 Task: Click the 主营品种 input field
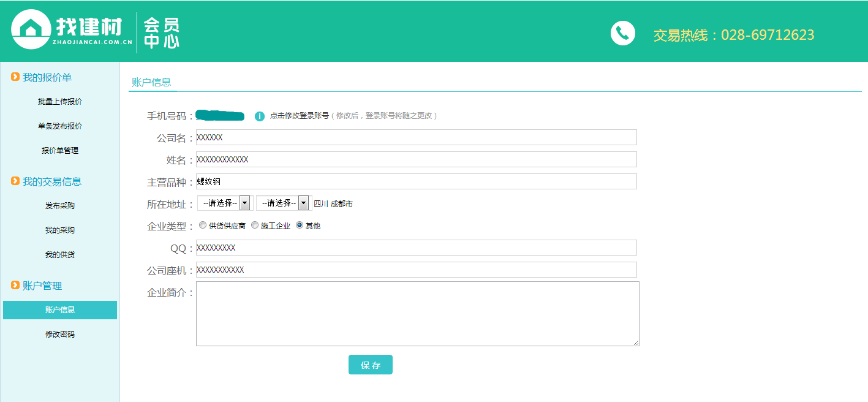[x=417, y=181]
